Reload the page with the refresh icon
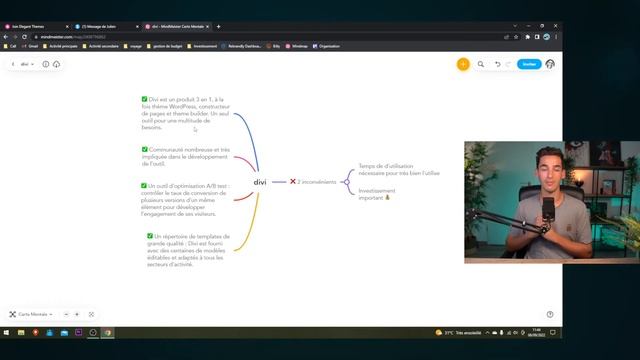640x360 pixels. click(24, 37)
